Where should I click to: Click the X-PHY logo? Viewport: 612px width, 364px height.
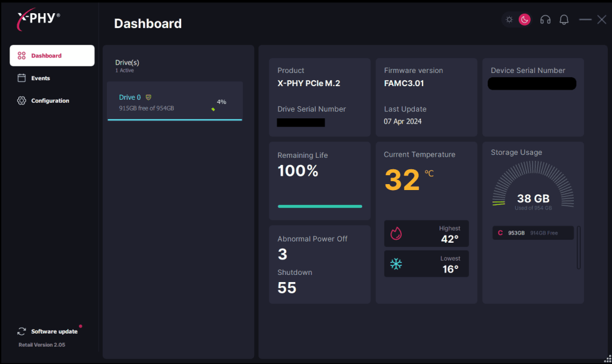(x=38, y=19)
